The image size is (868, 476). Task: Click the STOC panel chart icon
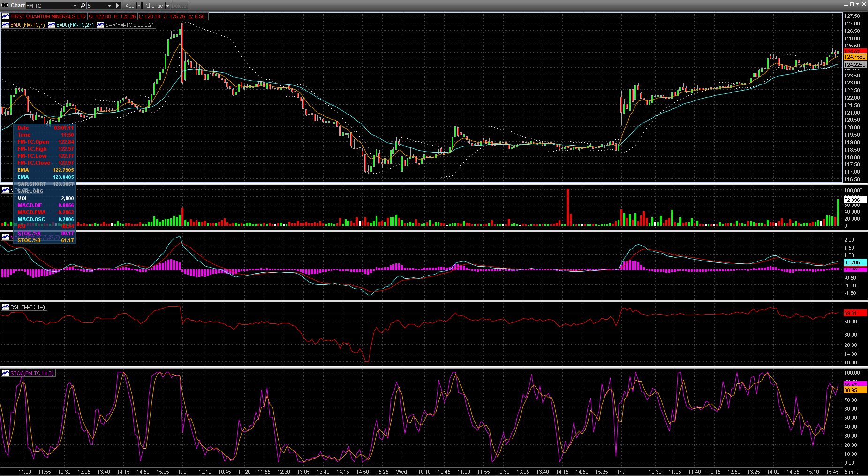tap(6, 373)
